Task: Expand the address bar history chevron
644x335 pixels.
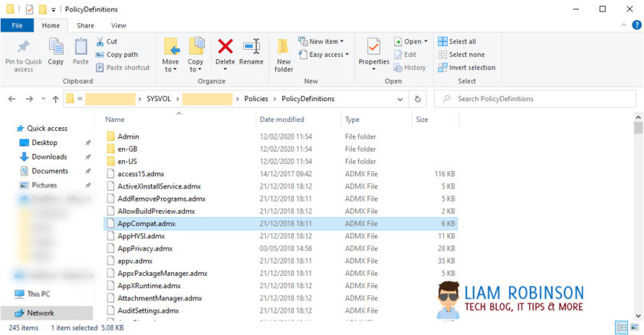Action: 399,99
